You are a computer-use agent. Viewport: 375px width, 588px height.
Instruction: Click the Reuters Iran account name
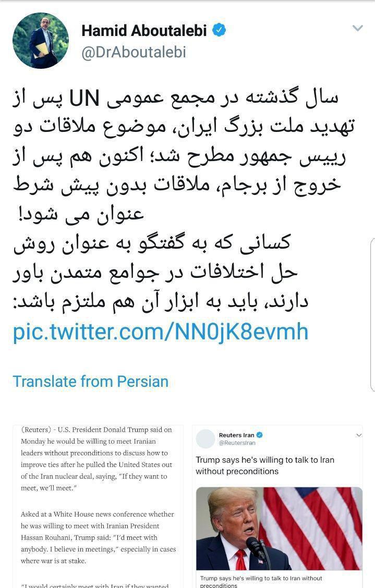point(236,435)
